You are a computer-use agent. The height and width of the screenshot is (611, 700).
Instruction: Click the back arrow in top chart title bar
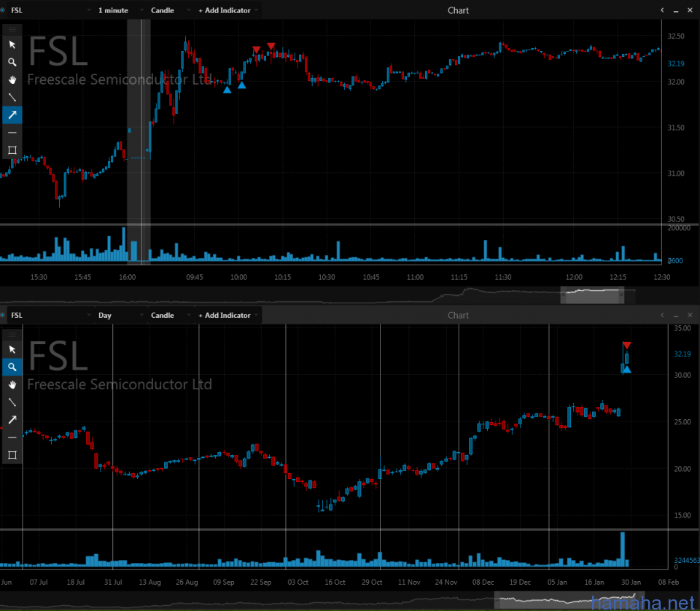tap(662, 9)
